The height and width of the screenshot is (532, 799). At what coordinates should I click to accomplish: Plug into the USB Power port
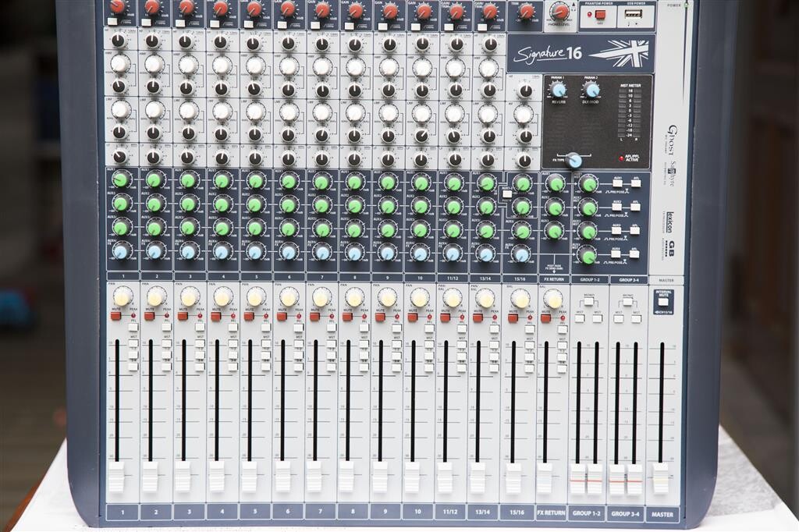click(x=633, y=14)
